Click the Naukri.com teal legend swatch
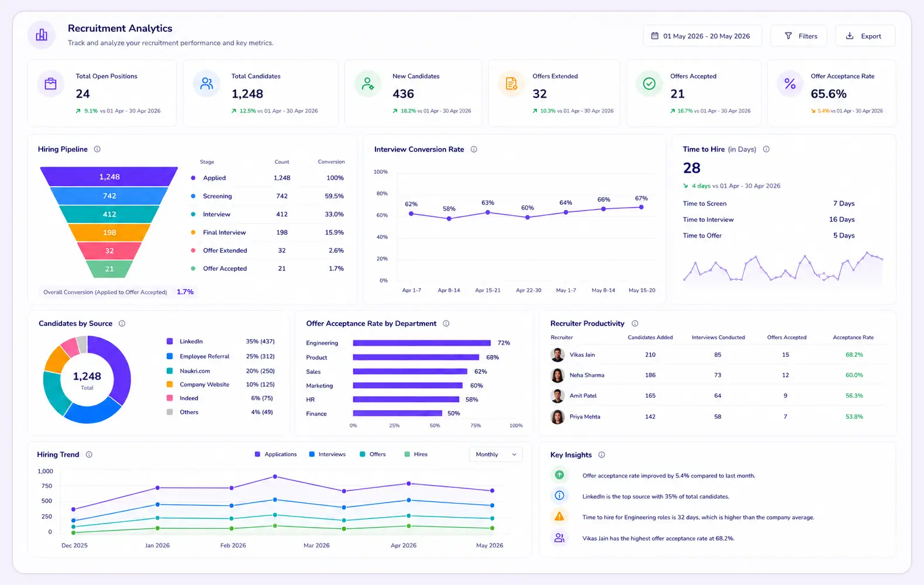 [x=170, y=371]
